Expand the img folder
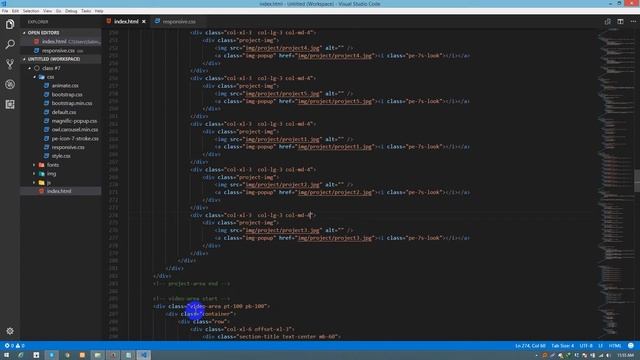This screenshot has height=360, width=640. [x=34, y=173]
